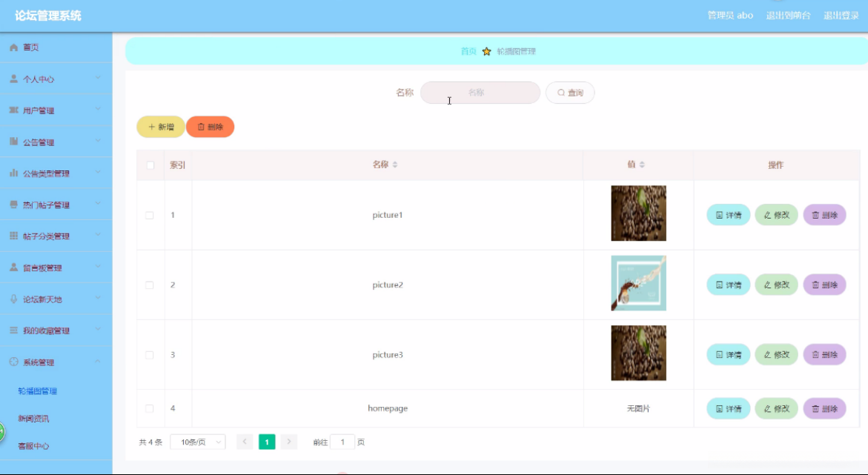Viewport: 868px width, 475px height.
Task: Click the picture1 coffee beans thumbnail
Action: [639, 213]
